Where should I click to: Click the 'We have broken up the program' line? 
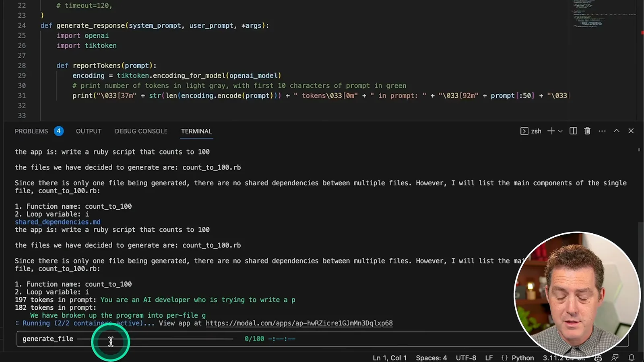pyautogui.click(x=118, y=315)
